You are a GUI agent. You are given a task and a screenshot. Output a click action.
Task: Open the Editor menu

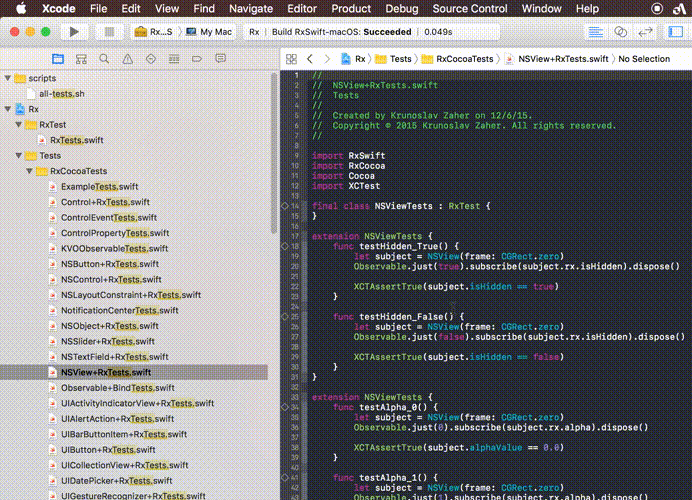(302, 8)
